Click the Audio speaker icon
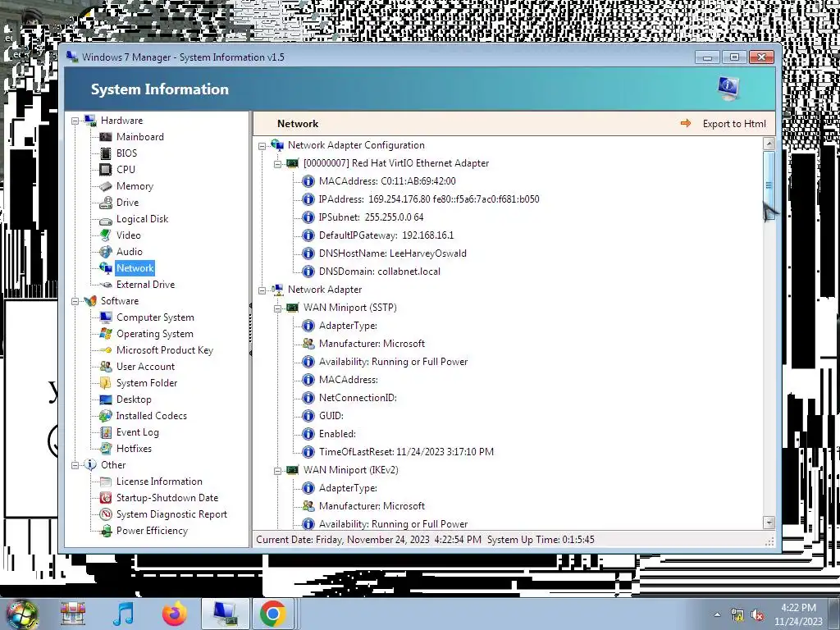840x630 pixels. point(106,252)
